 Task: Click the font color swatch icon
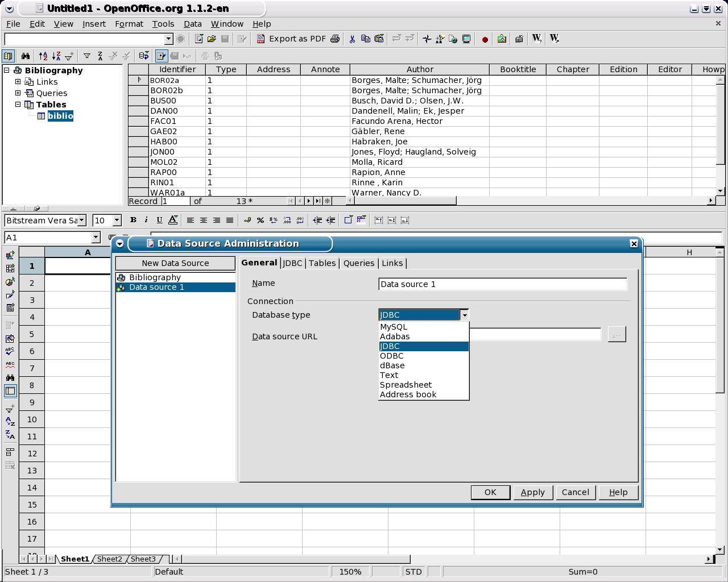point(173,220)
